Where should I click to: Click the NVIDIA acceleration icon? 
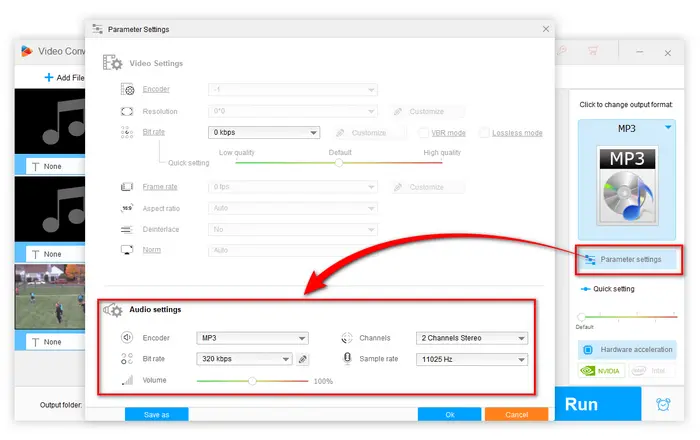coord(601,370)
